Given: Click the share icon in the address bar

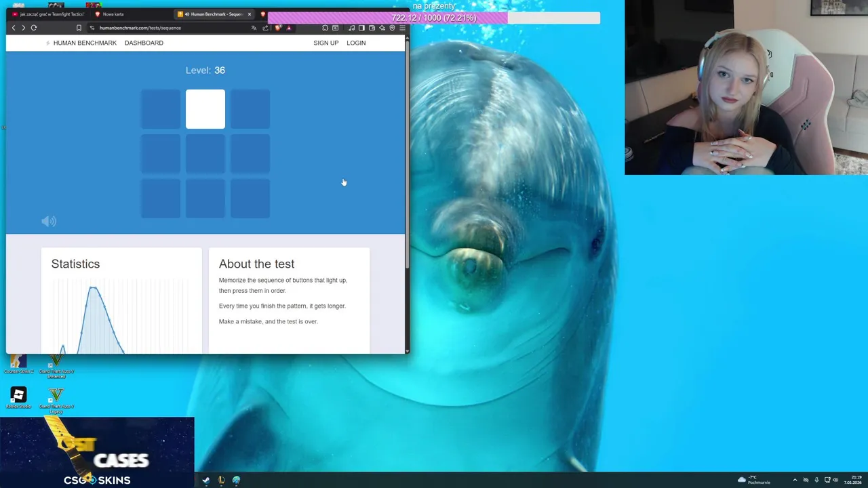Looking at the screenshot, I should coord(265,28).
